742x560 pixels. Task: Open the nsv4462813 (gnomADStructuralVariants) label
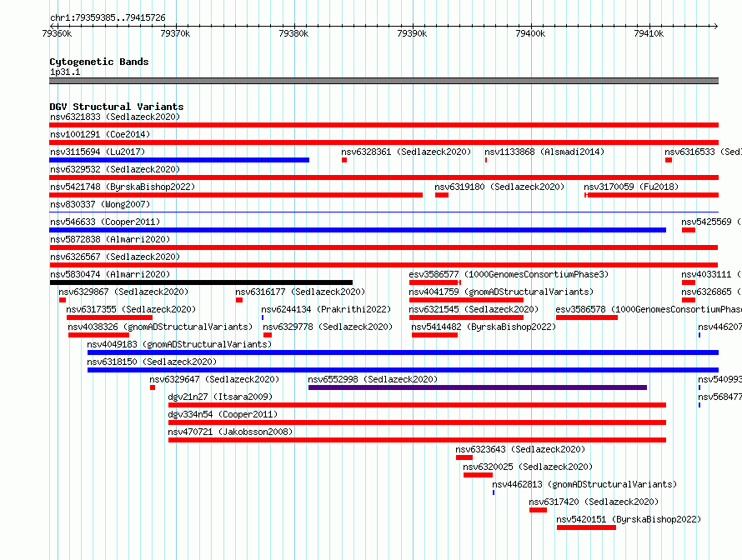(x=584, y=484)
